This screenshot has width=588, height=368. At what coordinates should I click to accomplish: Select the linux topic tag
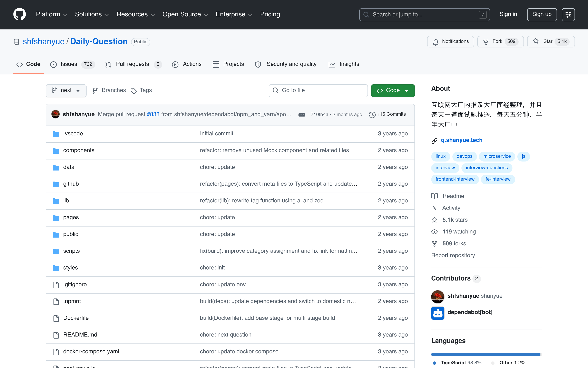441,156
